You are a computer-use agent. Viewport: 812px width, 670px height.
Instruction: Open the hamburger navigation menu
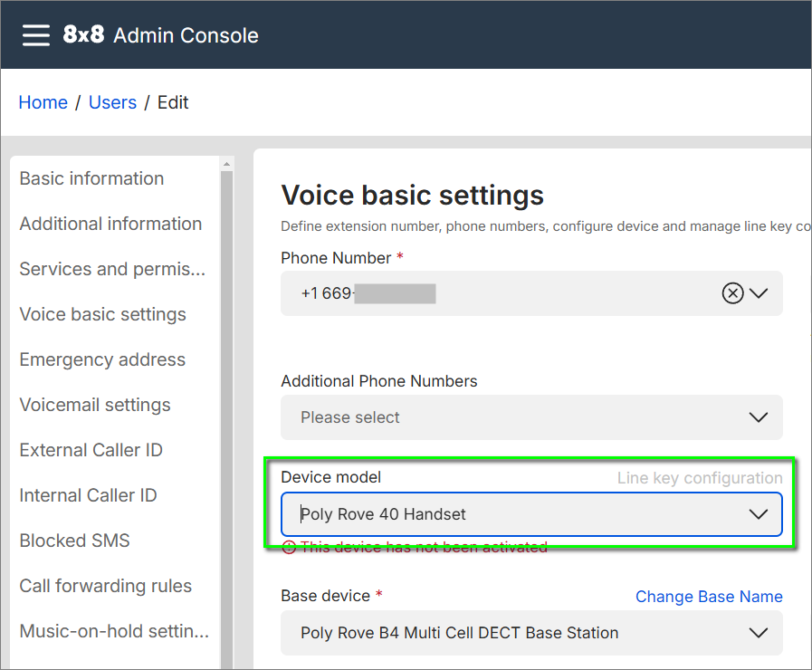pyautogui.click(x=35, y=35)
